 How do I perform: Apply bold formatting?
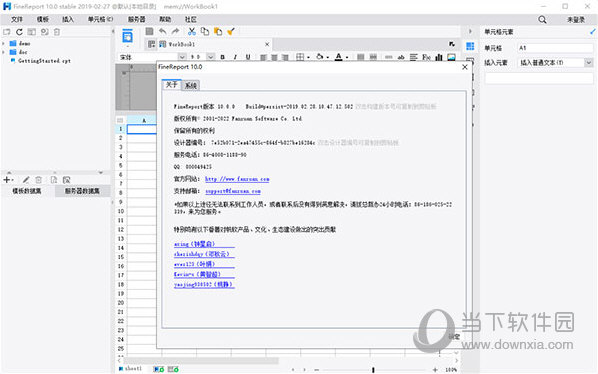[222, 57]
